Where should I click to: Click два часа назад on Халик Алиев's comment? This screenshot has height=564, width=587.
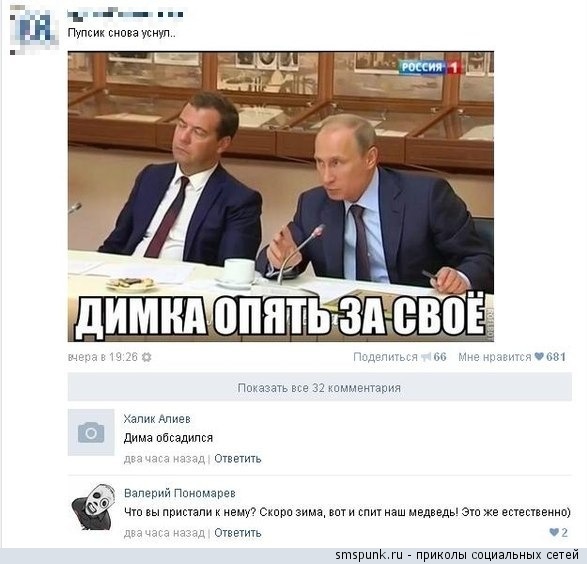click(x=164, y=459)
